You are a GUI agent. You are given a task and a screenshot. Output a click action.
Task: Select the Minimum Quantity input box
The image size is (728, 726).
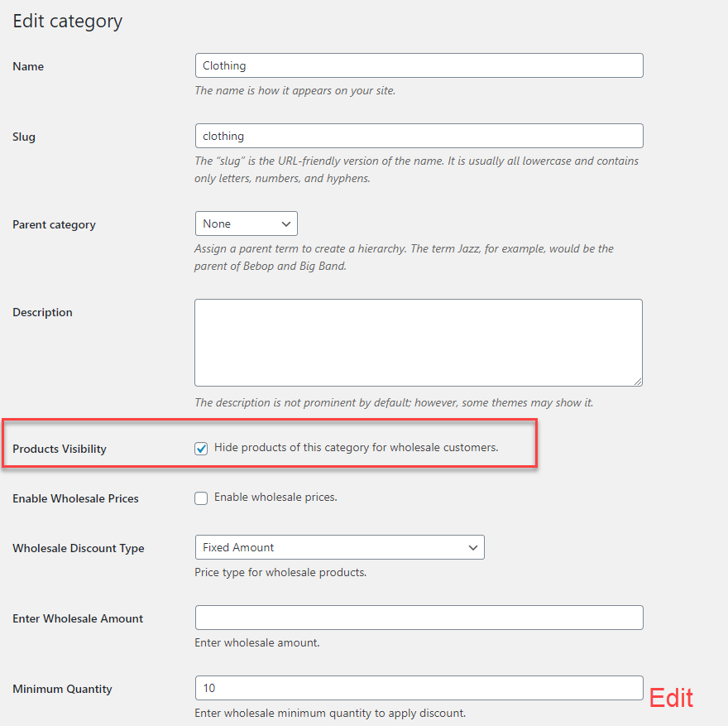coord(419,688)
